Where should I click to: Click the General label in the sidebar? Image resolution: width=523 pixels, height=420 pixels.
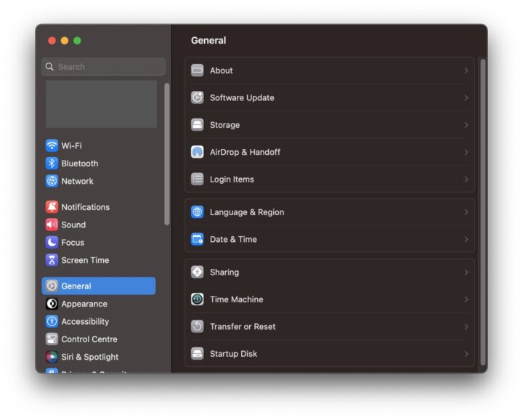76,286
